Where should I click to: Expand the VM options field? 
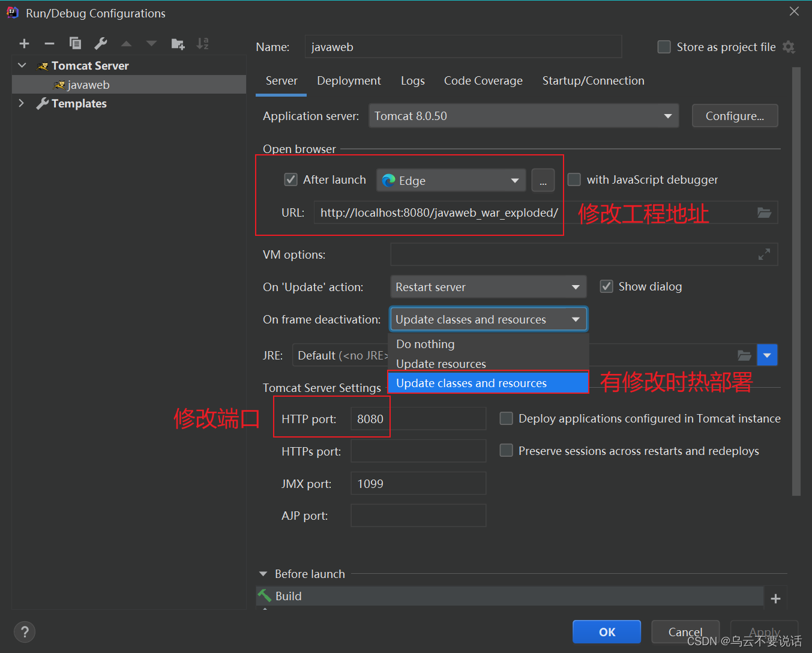tap(764, 254)
